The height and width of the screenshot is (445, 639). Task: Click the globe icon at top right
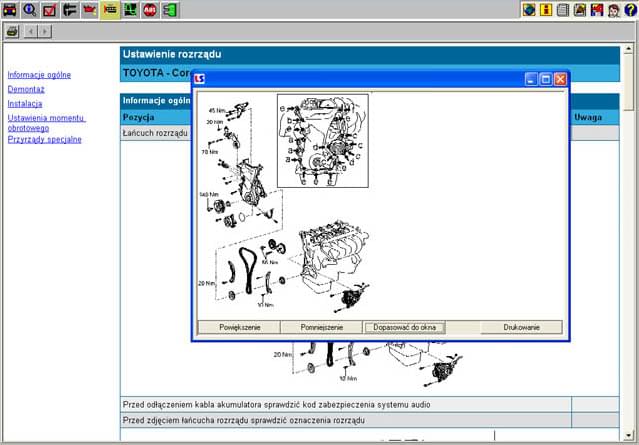pos(529,10)
